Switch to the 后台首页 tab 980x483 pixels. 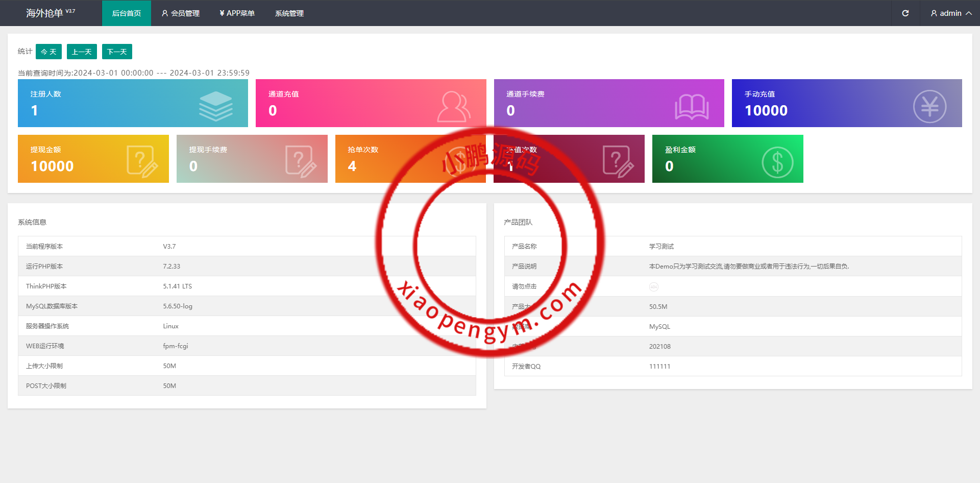point(127,13)
